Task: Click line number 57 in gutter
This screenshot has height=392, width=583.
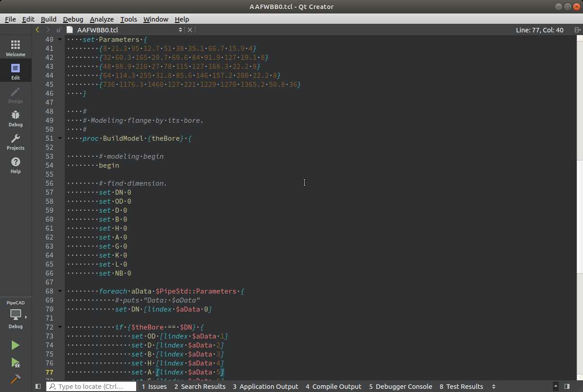Action: [49, 192]
